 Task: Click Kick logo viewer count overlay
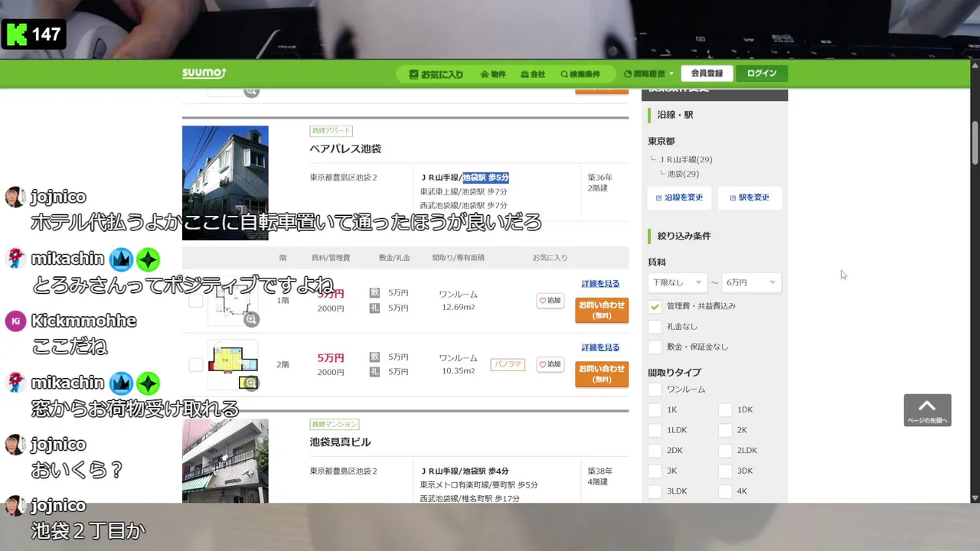34,34
